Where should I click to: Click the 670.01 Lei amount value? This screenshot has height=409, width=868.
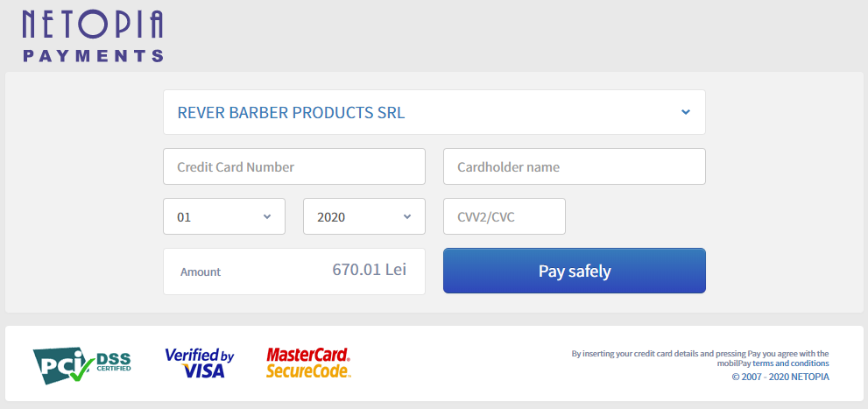(x=369, y=271)
